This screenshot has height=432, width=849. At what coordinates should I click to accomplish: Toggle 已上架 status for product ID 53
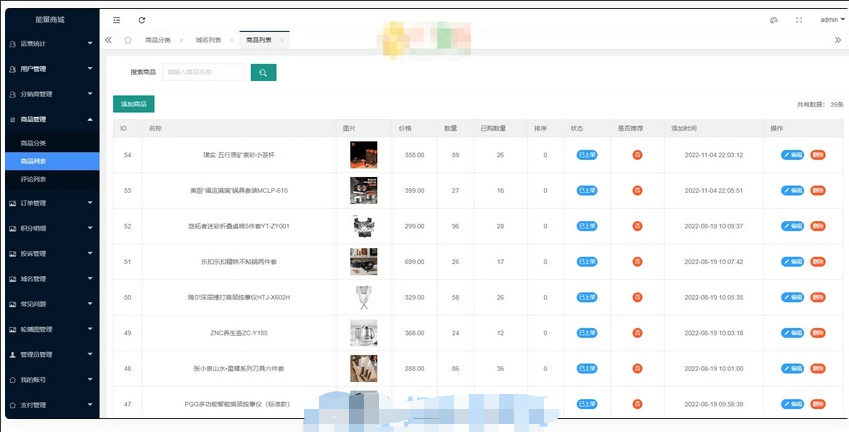pyautogui.click(x=587, y=191)
